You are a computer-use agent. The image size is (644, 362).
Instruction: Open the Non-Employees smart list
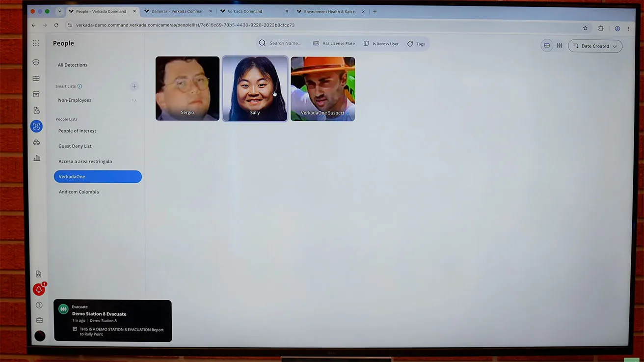tap(75, 100)
